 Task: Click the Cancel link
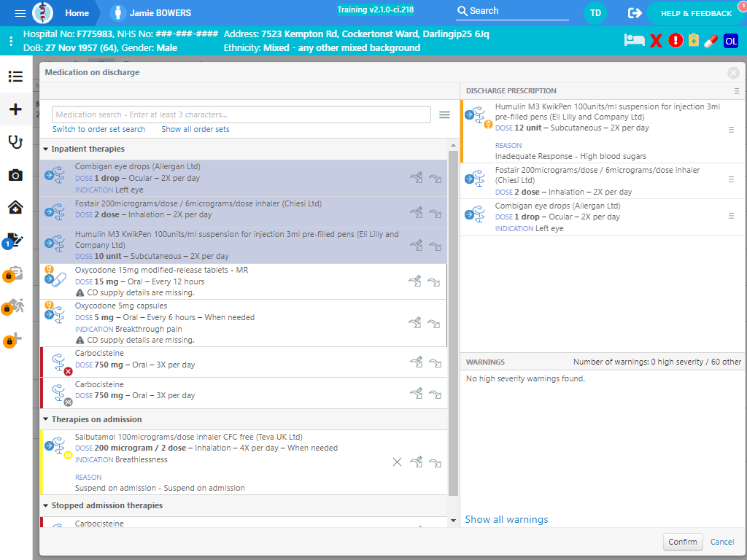(722, 542)
